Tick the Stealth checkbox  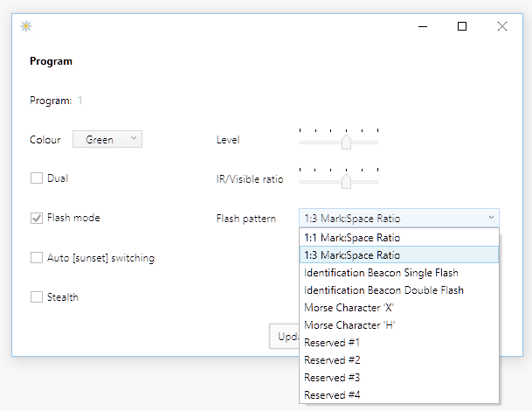point(37,296)
